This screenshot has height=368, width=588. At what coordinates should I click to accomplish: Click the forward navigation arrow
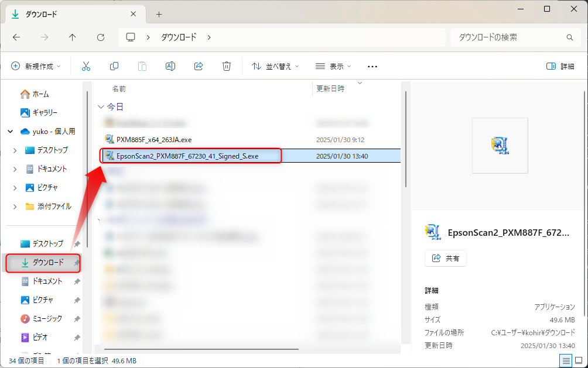(45, 37)
